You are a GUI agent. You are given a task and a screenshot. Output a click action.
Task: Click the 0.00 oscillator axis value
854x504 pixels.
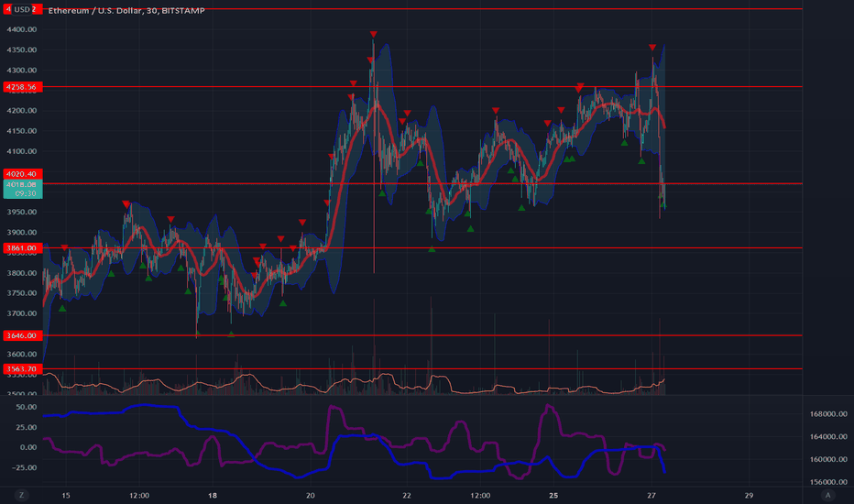(x=28, y=447)
